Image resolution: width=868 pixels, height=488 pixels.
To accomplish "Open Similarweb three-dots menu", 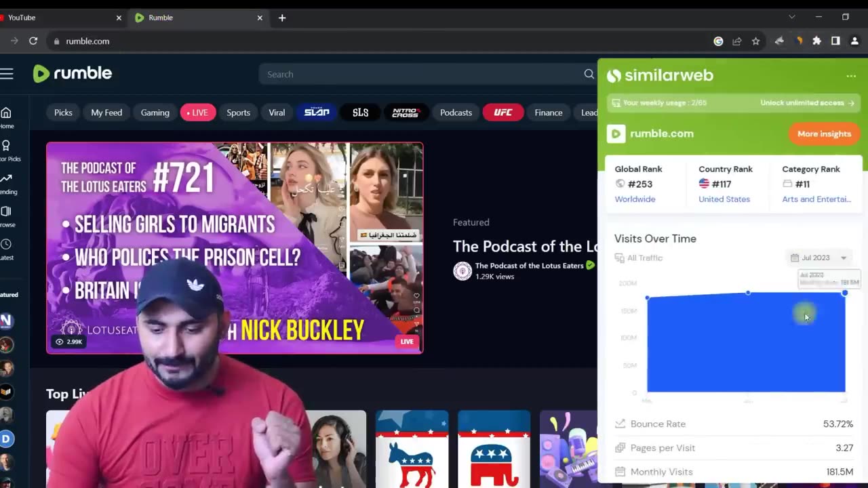I will [851, 76].
